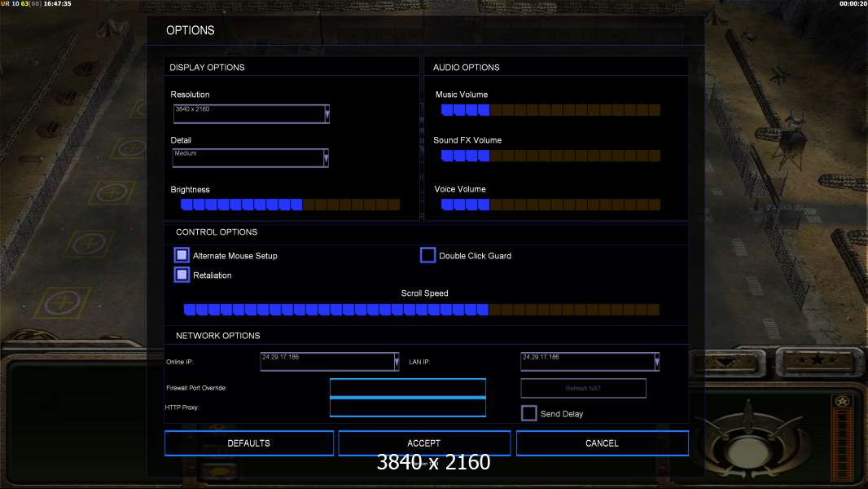Change the Voice Volume slider level
This screenshot has height=489, width=868.
550,205
